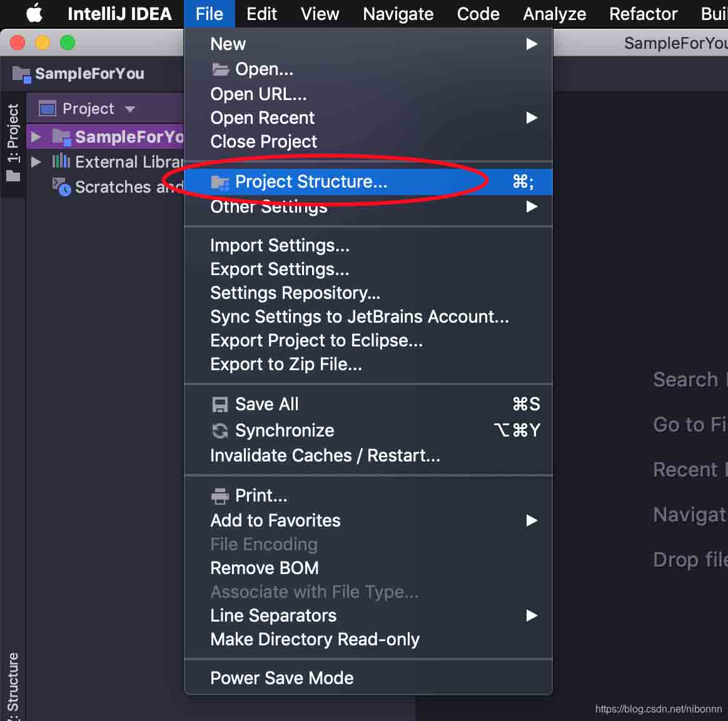Click the green zoom window button
Screen dimensions: 728x721
(68, 43)
